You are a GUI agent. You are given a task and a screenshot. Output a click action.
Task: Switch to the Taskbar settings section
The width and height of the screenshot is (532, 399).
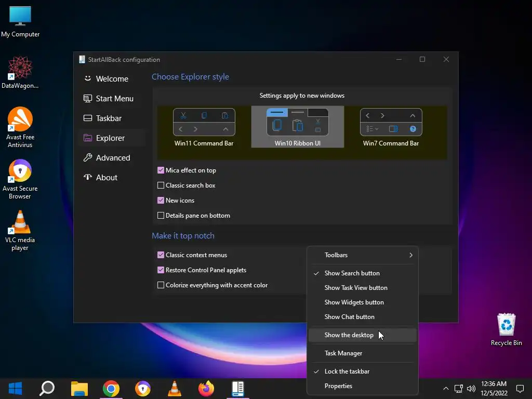pyautogui.click(x=112, y=118)
